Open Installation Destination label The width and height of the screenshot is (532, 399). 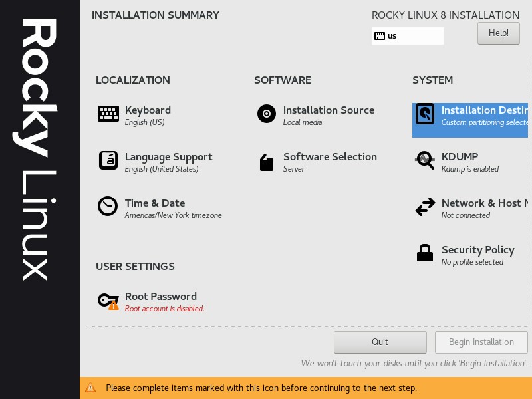click(x=485, y=110)
